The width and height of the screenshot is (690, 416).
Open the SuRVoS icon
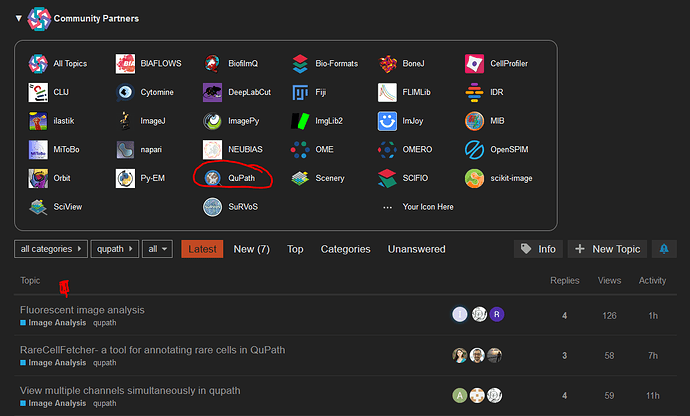coord(213,207)
